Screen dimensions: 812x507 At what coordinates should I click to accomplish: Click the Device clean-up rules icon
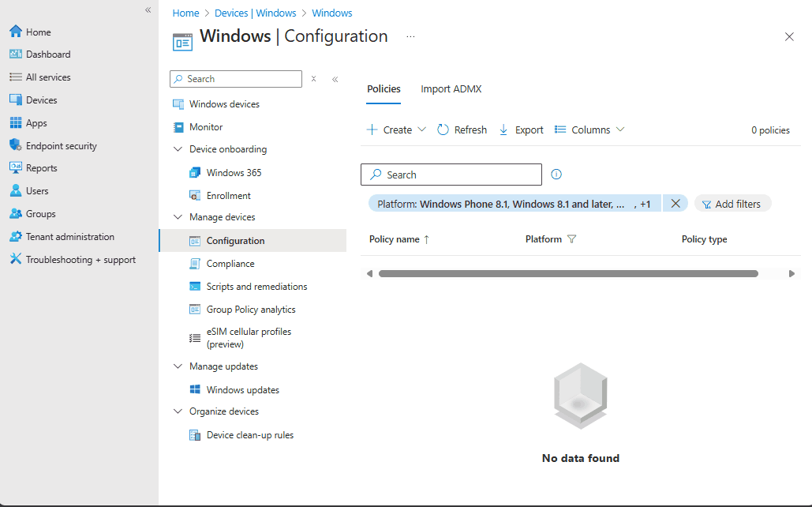coord(195,435)
